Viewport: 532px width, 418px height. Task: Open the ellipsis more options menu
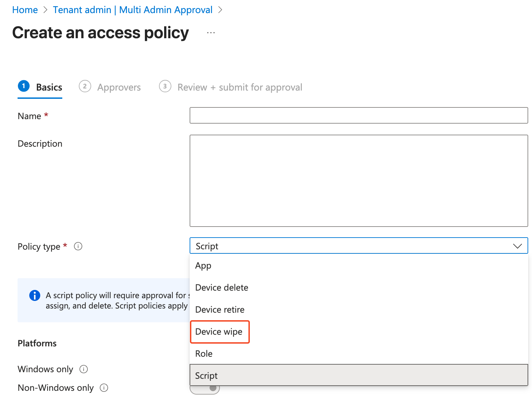(x=211, y=33)
